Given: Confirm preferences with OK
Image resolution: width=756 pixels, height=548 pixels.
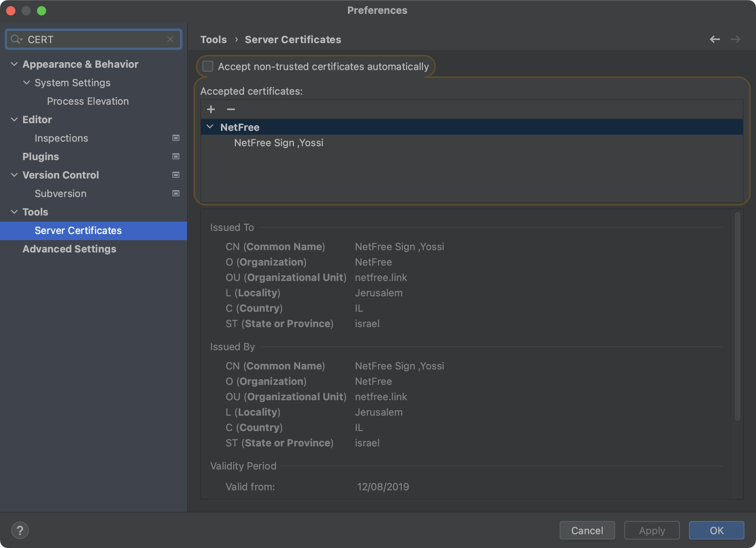Looking at the screenshot, I should (x=717, y=530).
